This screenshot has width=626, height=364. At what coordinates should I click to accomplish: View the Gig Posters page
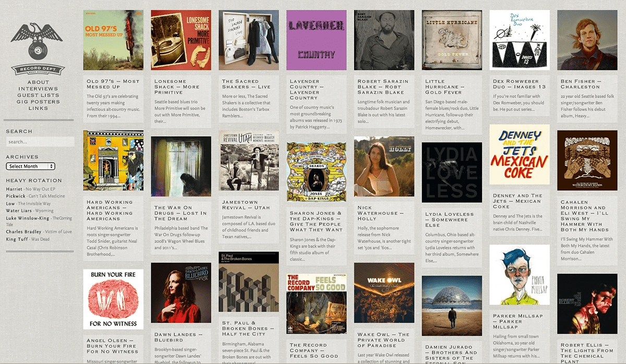pos(38,102)
